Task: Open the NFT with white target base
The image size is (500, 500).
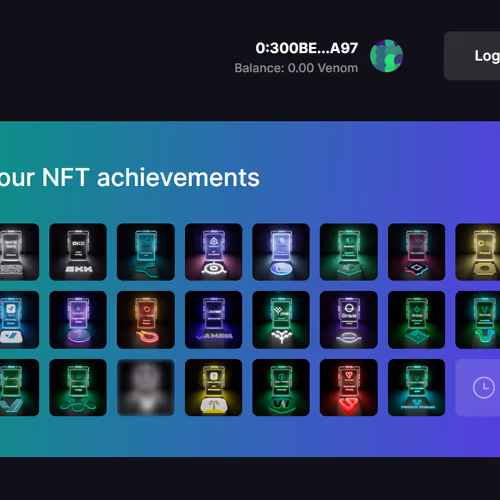Action: [213, 252]
